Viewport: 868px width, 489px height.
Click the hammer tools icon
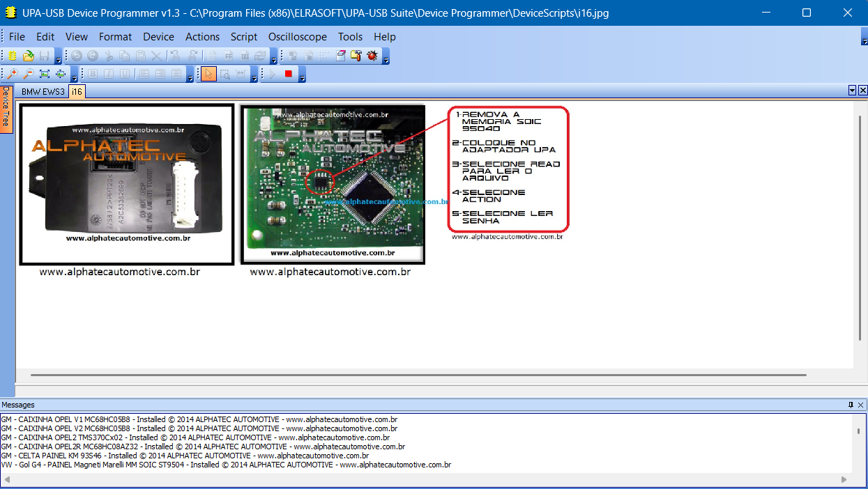click(x=356, y=56)
